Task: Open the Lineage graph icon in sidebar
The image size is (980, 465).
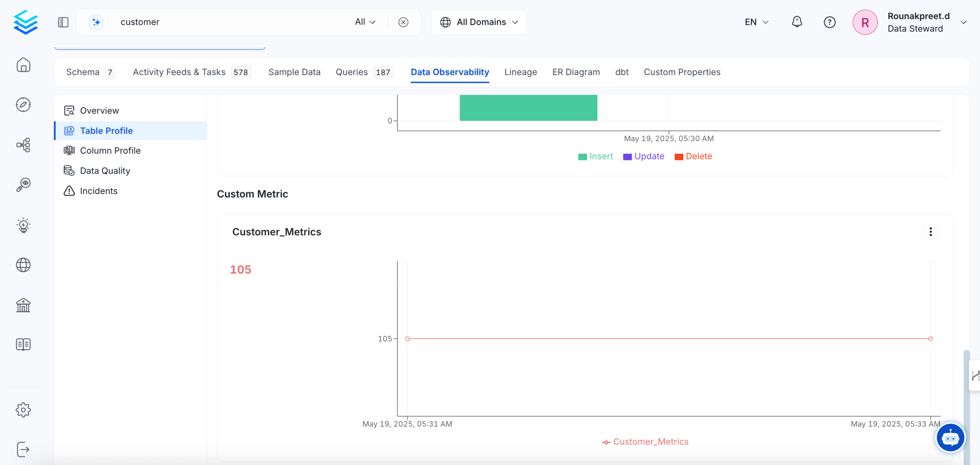Action: pos(24,145)
